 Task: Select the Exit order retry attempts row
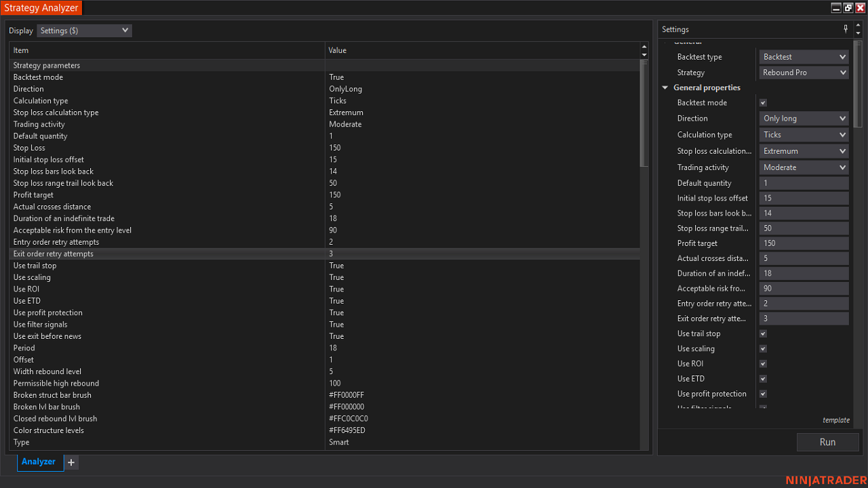click(325, 254)
